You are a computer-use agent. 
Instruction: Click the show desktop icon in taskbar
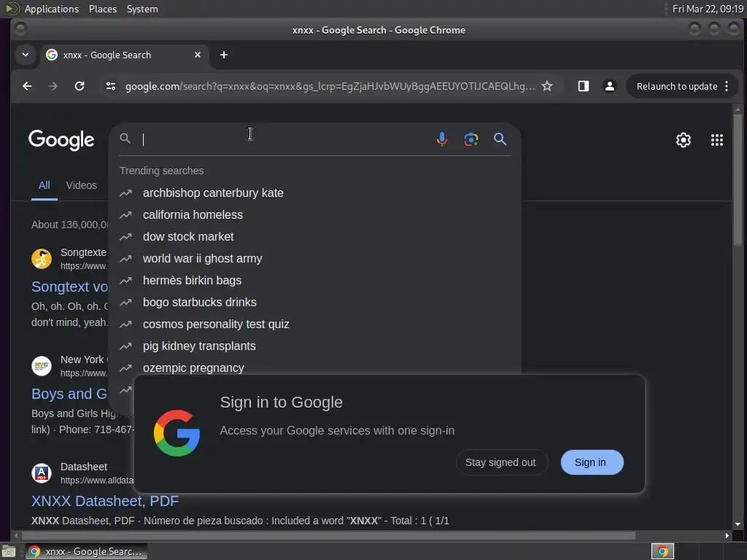(9, 551)
